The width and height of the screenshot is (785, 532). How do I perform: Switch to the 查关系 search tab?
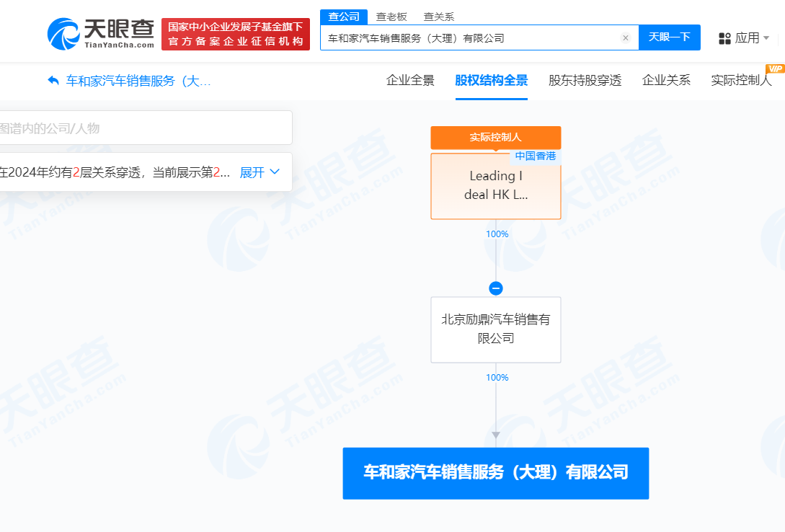point(438,17)
